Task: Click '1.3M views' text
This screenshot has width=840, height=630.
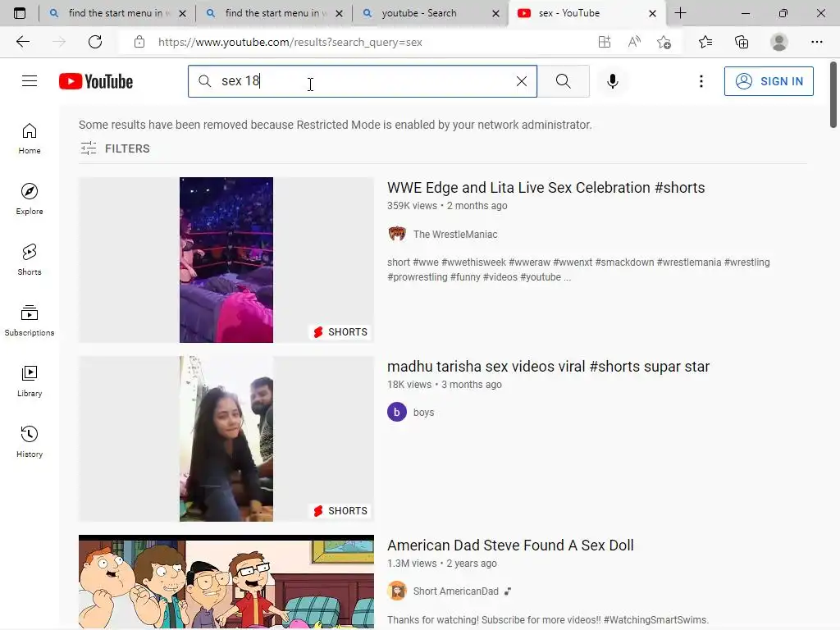Action: tap(412, 564)
